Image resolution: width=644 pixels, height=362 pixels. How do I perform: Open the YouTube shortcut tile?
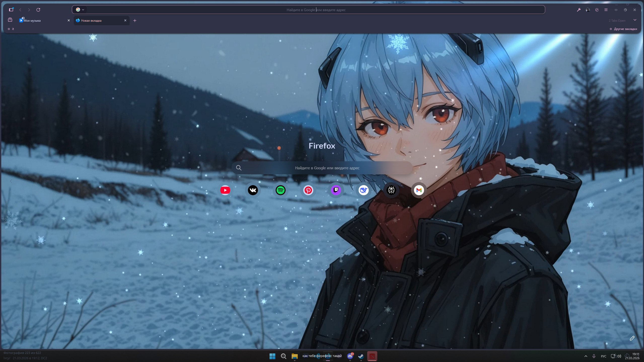[225, 190]
